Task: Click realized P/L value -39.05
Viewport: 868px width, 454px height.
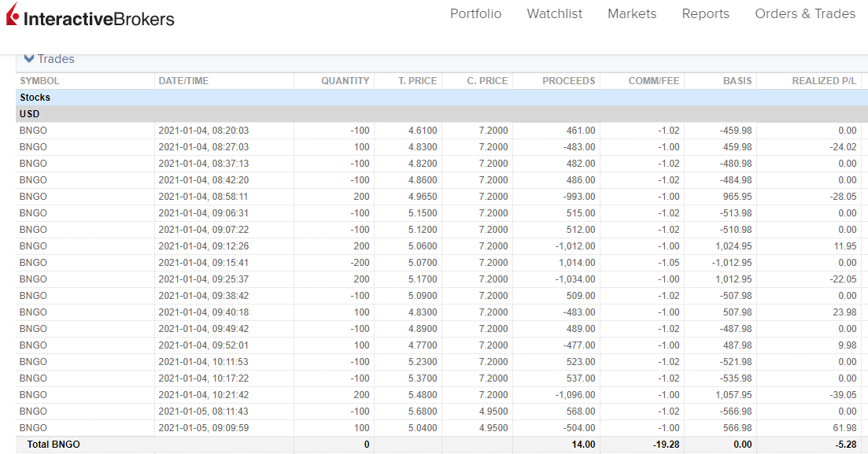Action: tap(843, 395)
